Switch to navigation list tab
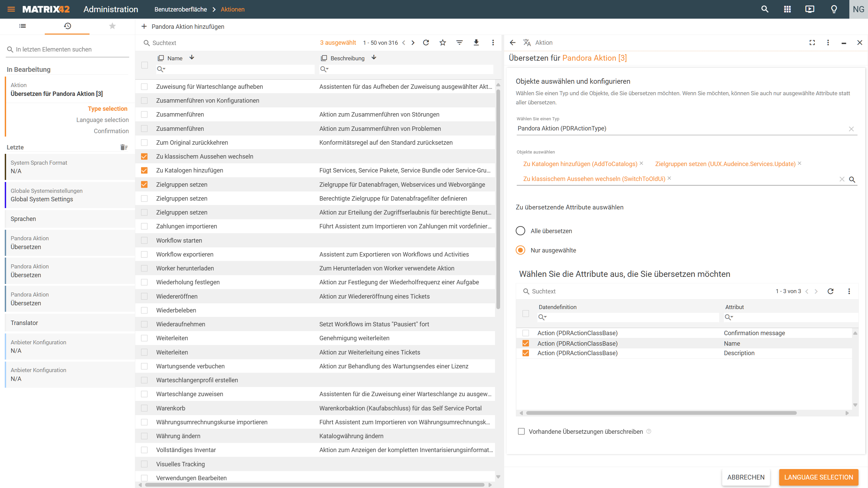The width and height of the screenshot is (868, 488). point(22,26)
